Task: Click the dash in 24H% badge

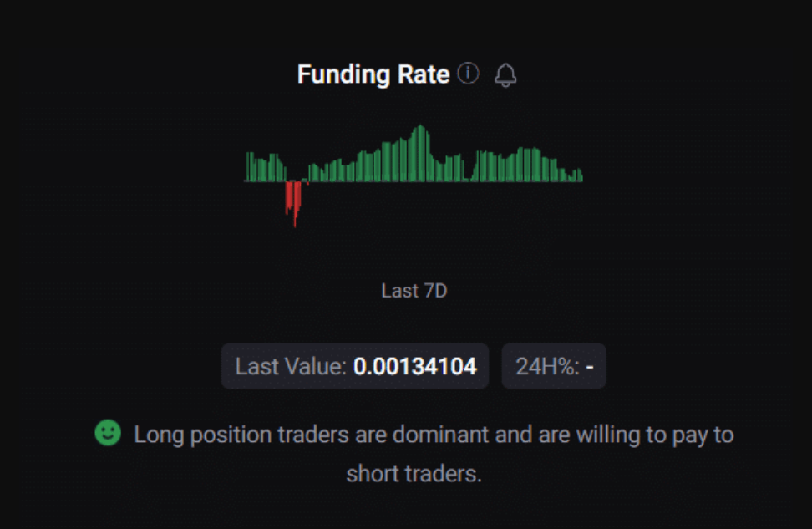Action: pyautogui.click(x=590, y=366)
